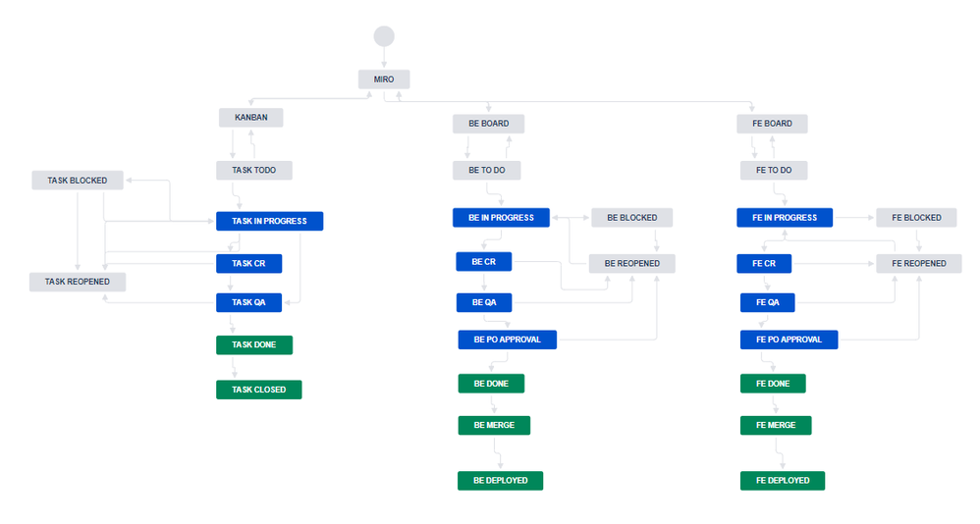Pick the FE DONE status

tap(773, 384)
